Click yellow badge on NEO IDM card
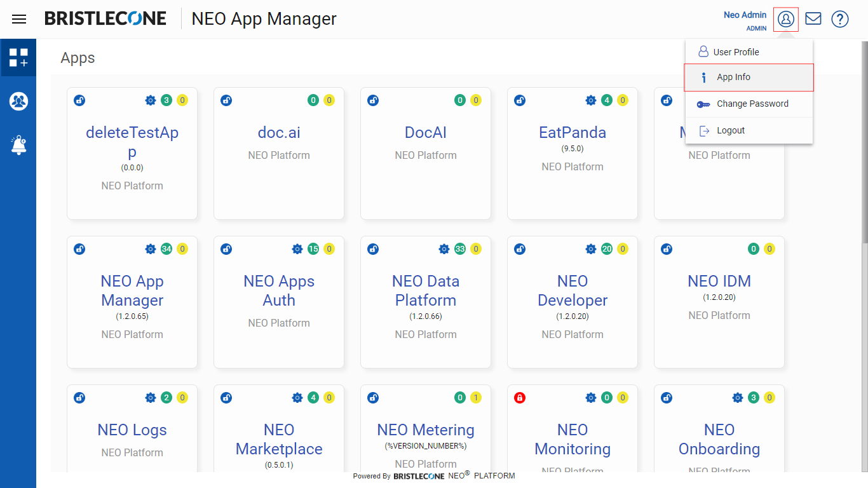The width and height of the screenshot is (868, 488). (770, 249)
